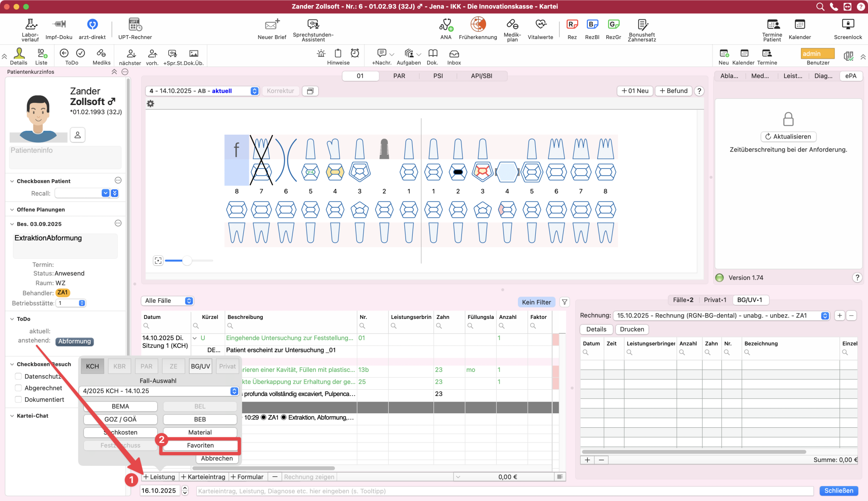This screenshot has height=501, width=868.
Task: Collapse the Offene Planungen section
Action: pos(12,210)
